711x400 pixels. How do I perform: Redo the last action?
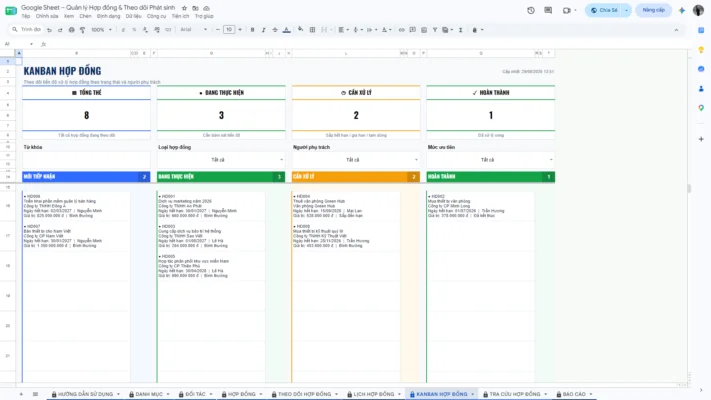click(60, 30)
